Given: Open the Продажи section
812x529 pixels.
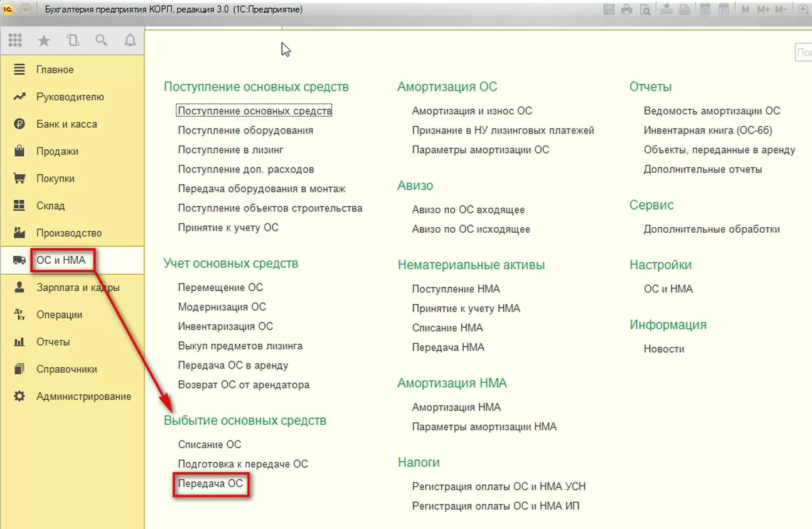Looking at the screenshot, I should tap(72, 151).
